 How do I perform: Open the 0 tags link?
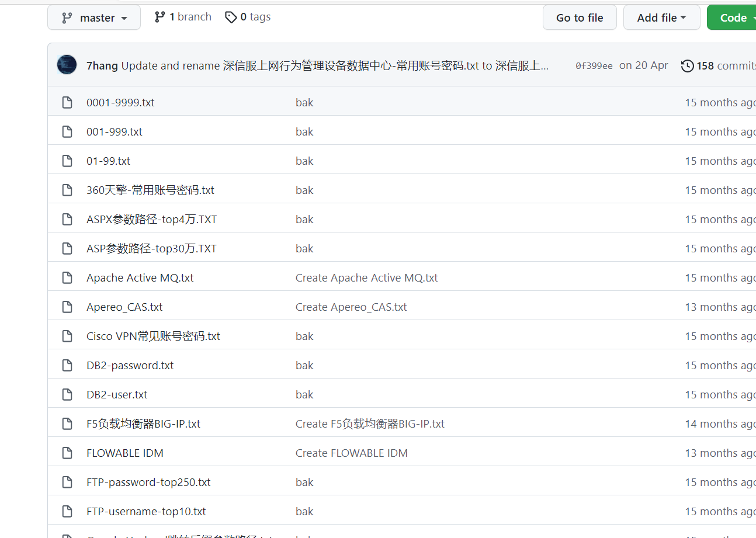(248, 17)
